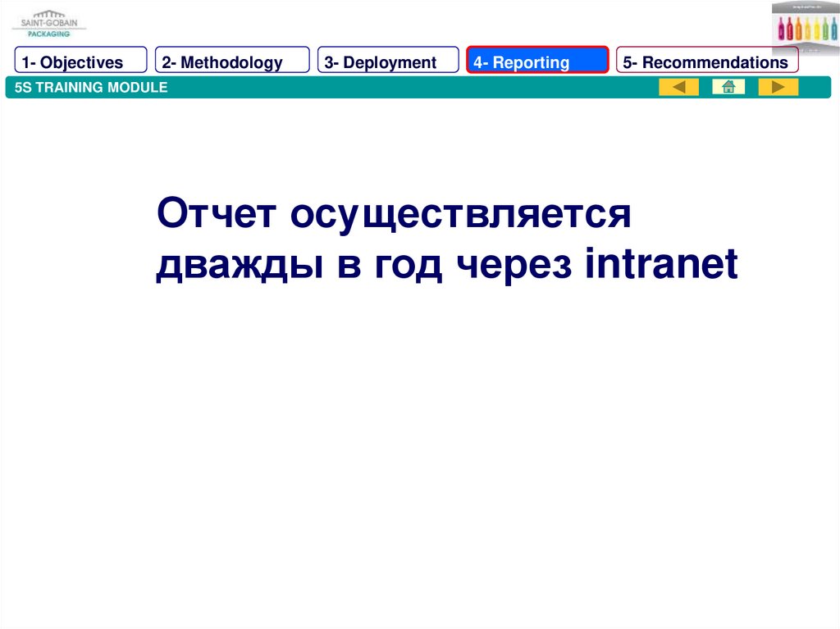Click the Saint-Gobain arch logo
The image size is (840, 629).
point(48,15)
